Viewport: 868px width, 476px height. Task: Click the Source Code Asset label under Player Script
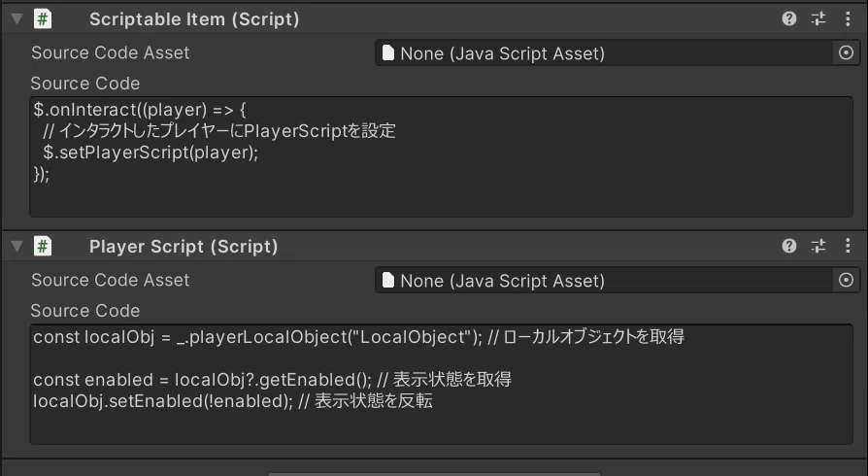pos(110,280)
